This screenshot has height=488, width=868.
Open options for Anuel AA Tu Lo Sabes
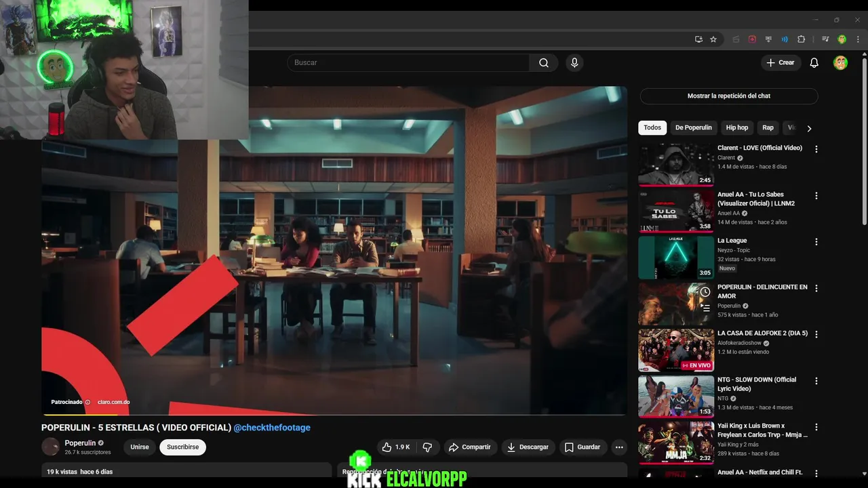[x=816, y=196]
